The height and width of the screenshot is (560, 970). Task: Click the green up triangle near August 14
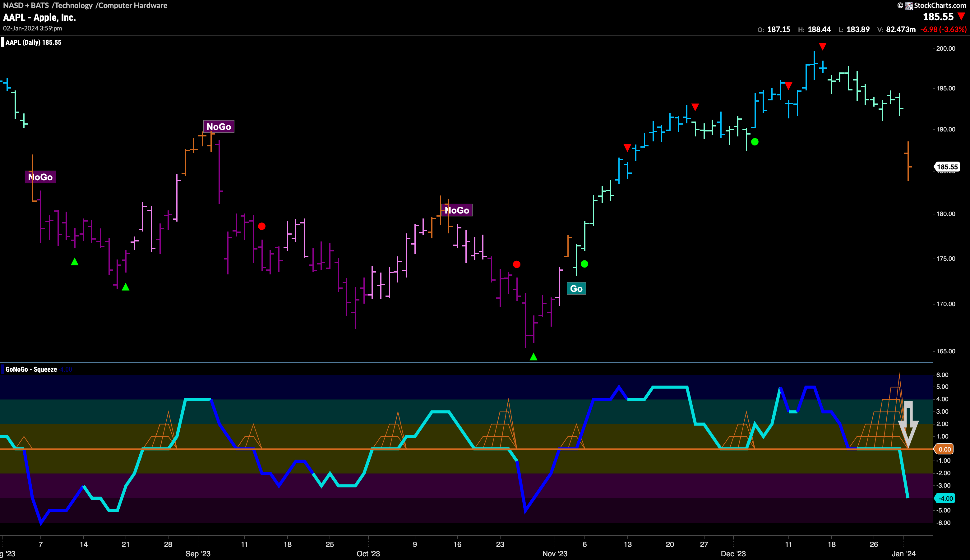(x=75, y=262)
